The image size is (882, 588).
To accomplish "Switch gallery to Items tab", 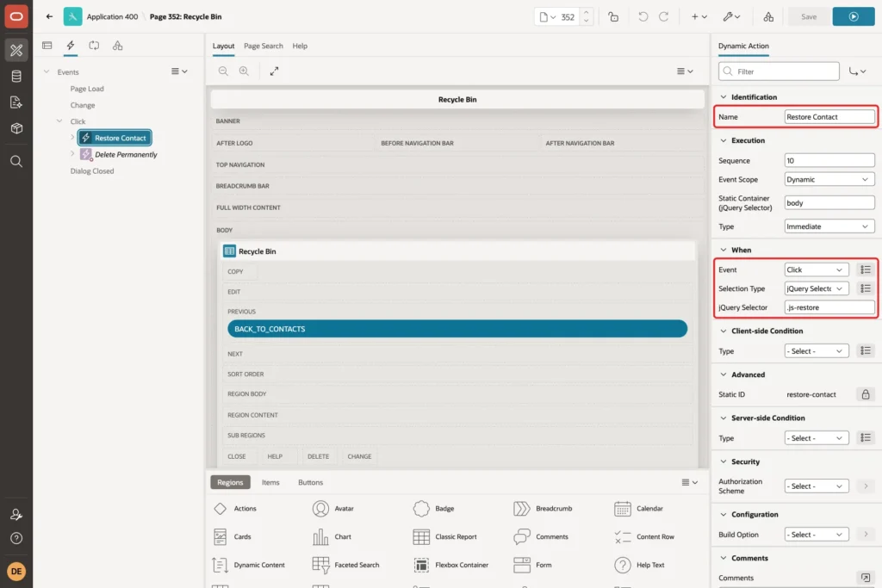I will click(270, 482).
